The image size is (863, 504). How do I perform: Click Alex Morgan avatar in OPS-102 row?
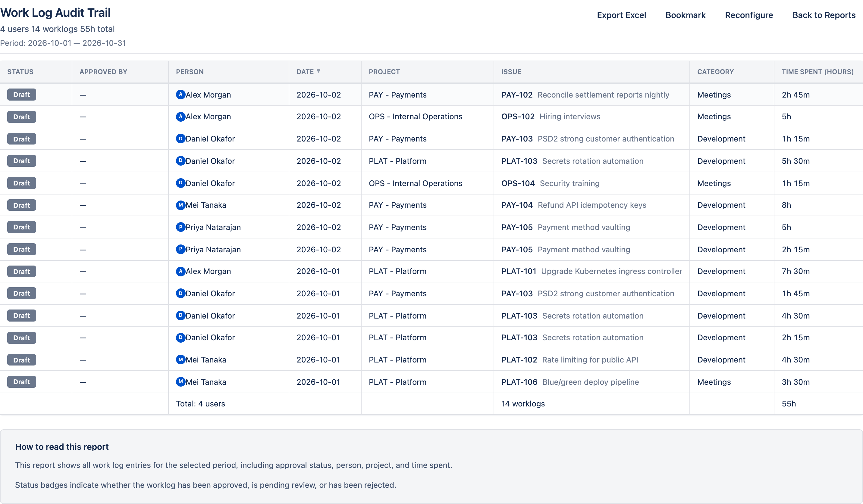(x=180, y=117)
